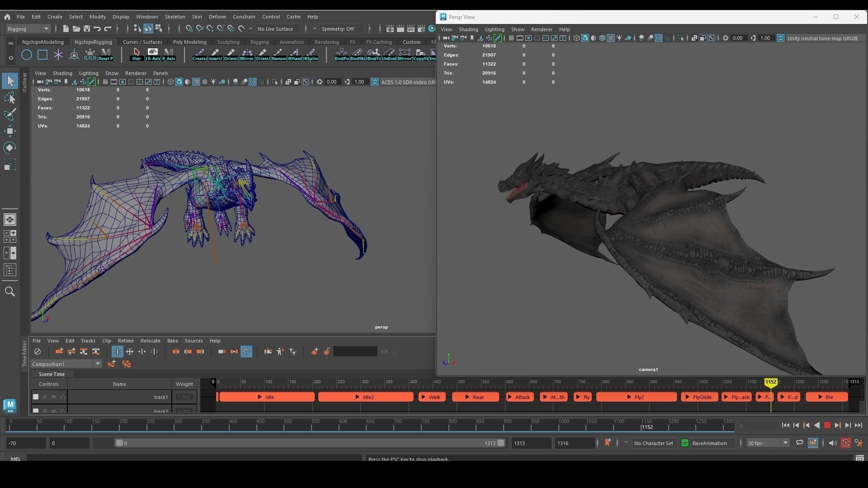Activate the Rotate tool in the toolbox
This screenshot has height=488, width=868.
click(10, 148)
